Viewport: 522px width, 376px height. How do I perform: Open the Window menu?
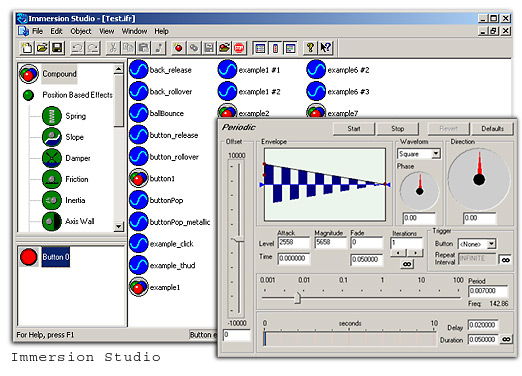[134, 31]
